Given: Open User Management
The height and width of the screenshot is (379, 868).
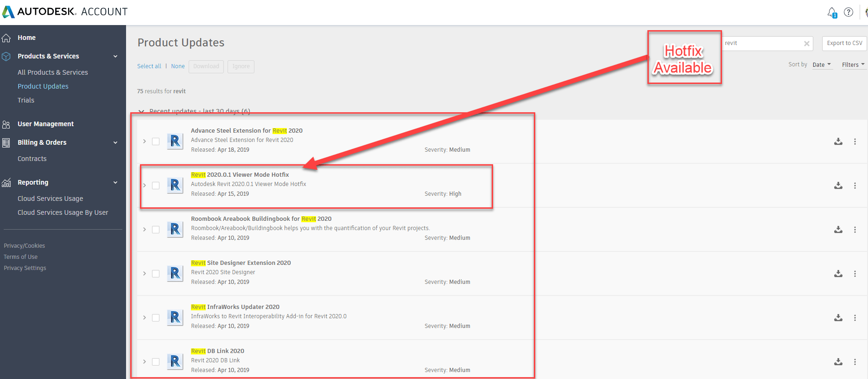Looking at the screenshot, I should pyautogui.click(x=45, y=124).
